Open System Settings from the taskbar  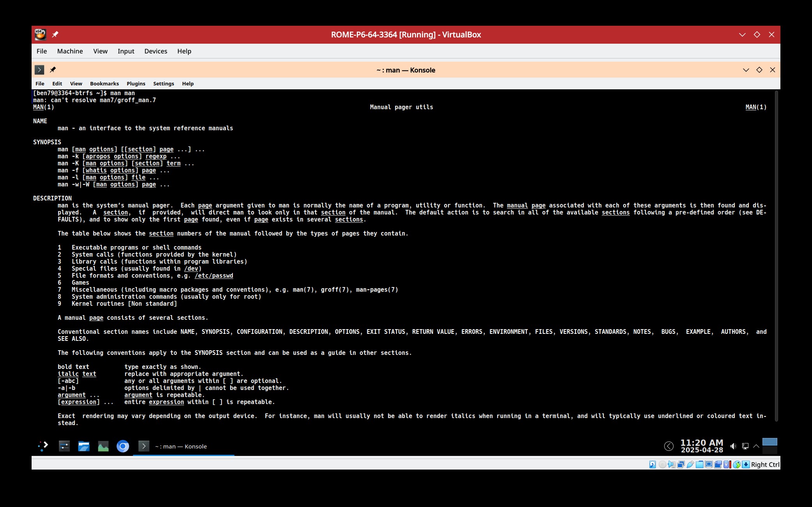click(x=64, y=446)
